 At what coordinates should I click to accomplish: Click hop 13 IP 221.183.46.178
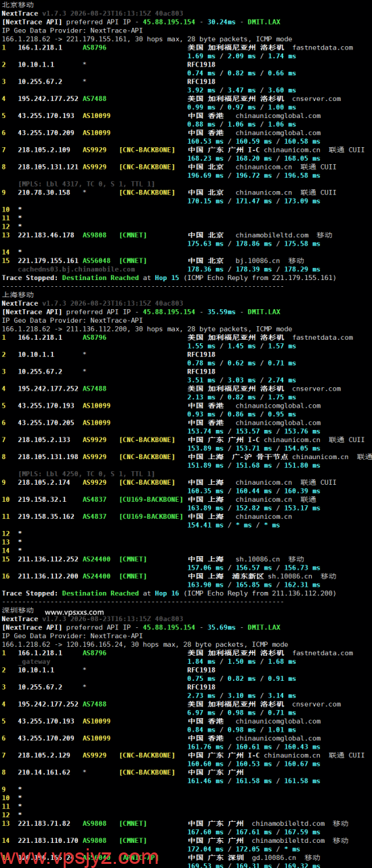(46, 235)
